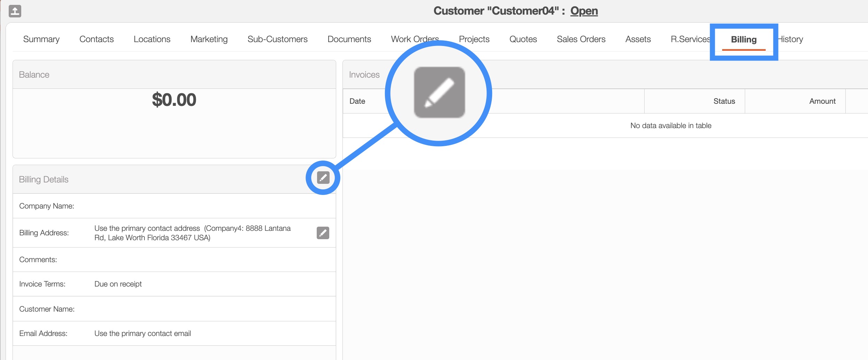This screenshot has width=868, height=360.
Task: Edit the Billing Address row with its pencil
Action: tap(323, 233)
